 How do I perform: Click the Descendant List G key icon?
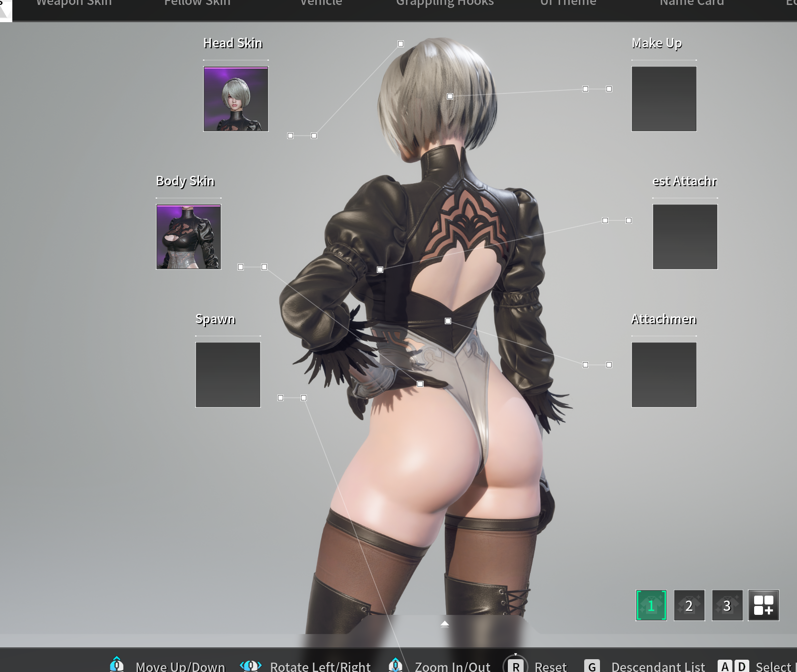click(x=592, y=666)
